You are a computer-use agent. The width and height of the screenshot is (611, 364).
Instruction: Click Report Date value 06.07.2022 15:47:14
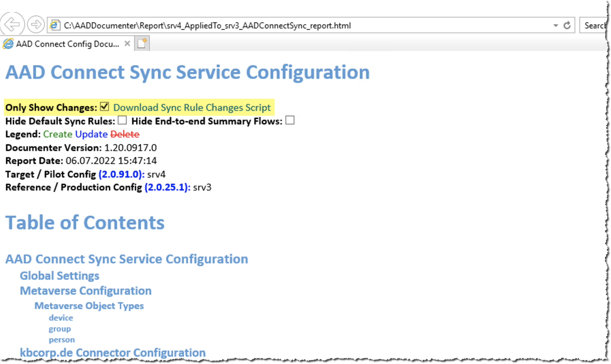tap(111, 161)
